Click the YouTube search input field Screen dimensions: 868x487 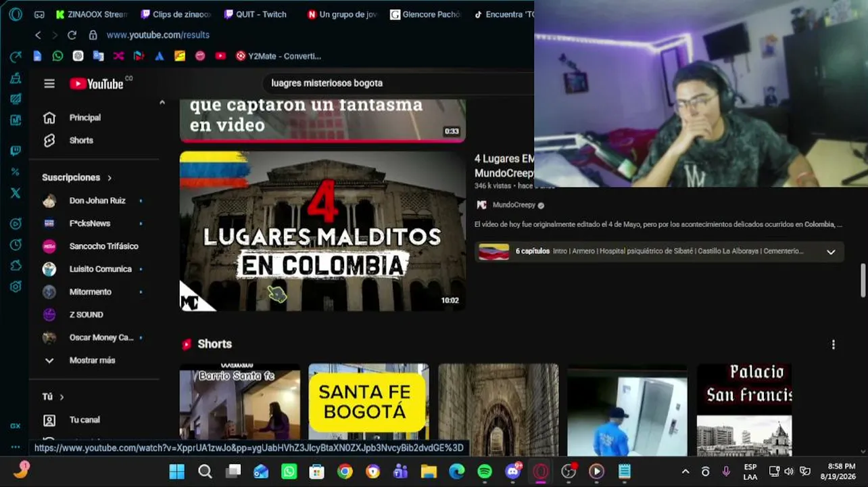point(399,83)
